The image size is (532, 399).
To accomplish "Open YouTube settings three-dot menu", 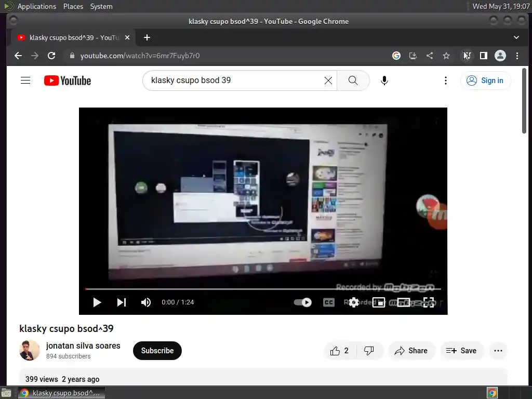I will click(445, 81).
